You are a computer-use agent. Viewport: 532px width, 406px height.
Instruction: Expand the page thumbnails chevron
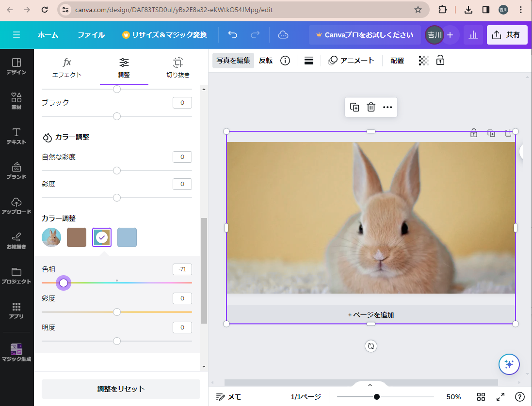point(370,385)
